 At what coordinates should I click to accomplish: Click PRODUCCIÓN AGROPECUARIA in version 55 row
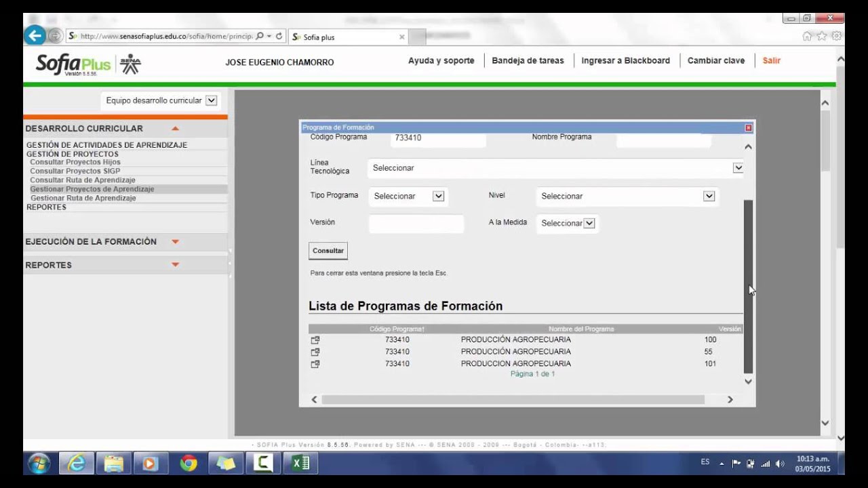coord(515,352)
